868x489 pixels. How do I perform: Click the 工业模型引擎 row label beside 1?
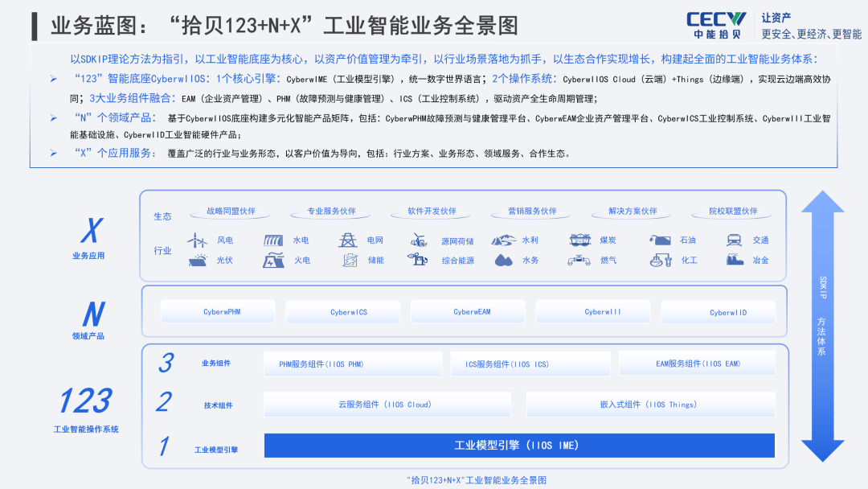click(x=216, y=450)
